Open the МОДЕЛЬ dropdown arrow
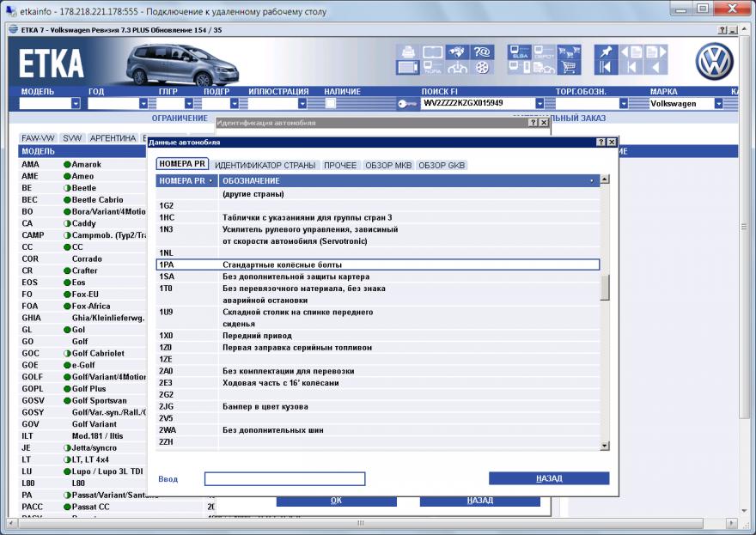 tap(76, 103)
